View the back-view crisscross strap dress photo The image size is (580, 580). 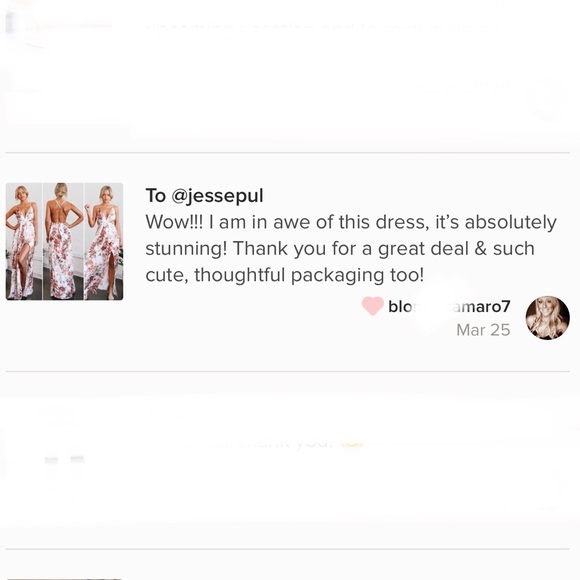[63, 241]
